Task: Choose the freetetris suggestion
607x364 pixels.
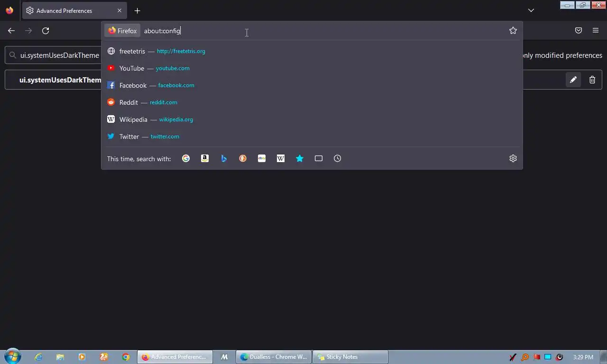Action: [312, 51]
